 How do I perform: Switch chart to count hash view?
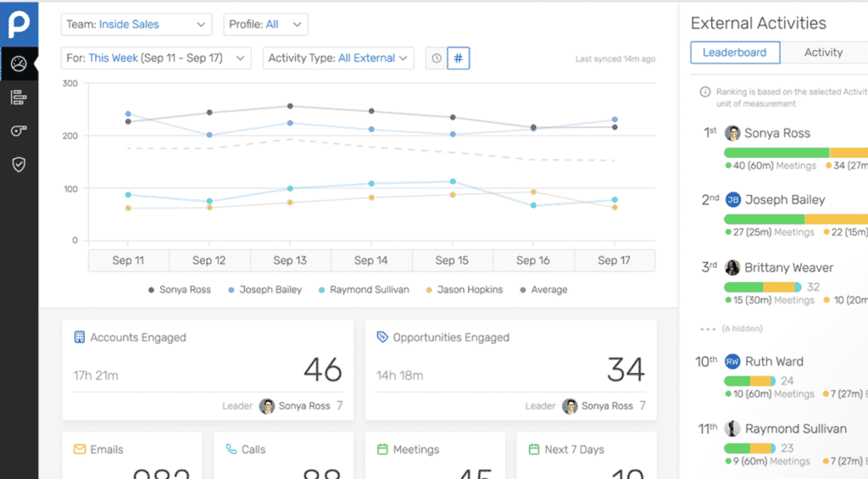[459, 58]
